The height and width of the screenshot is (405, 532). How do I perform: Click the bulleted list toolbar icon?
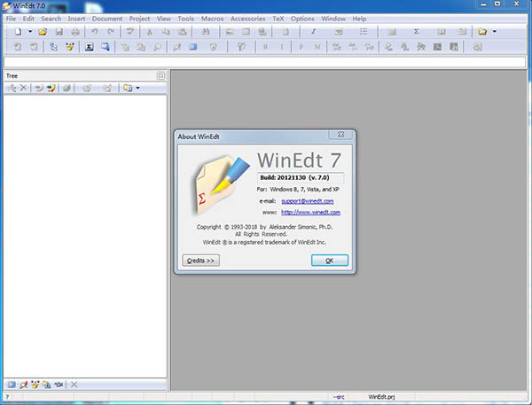364,32
